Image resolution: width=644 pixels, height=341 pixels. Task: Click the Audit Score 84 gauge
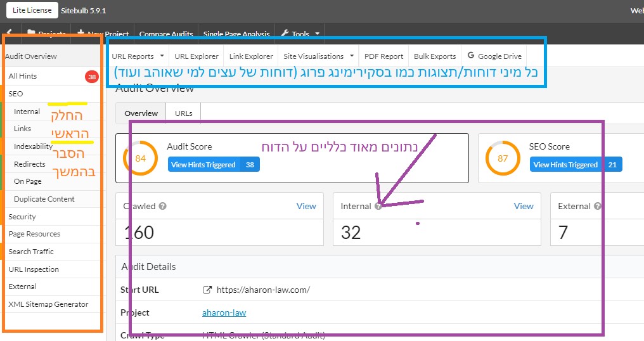pos(141,158)
